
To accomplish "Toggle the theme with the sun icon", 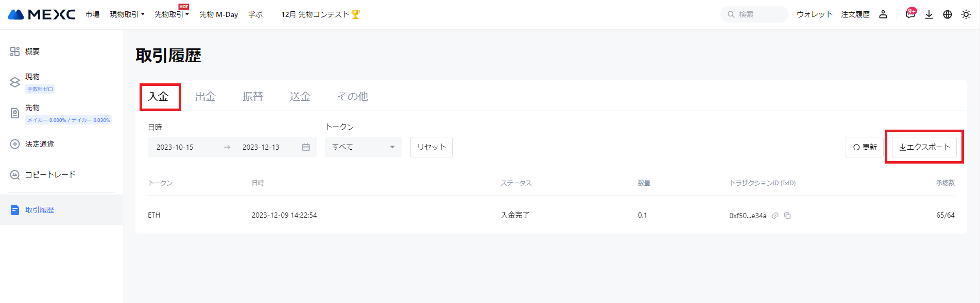I will [966, 14].
